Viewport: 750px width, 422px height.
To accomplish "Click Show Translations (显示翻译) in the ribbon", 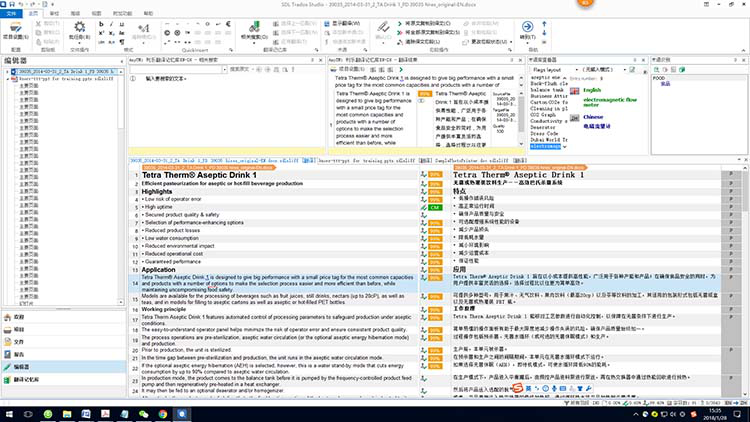I will click(x=342, y=23).
